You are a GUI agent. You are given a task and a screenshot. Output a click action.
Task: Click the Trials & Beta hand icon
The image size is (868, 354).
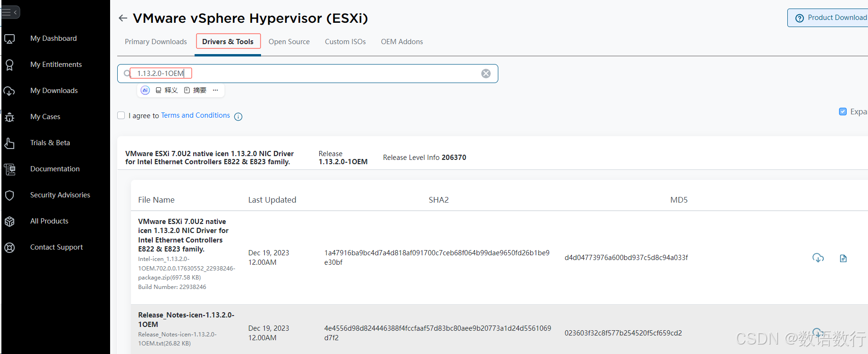[9, 143]
